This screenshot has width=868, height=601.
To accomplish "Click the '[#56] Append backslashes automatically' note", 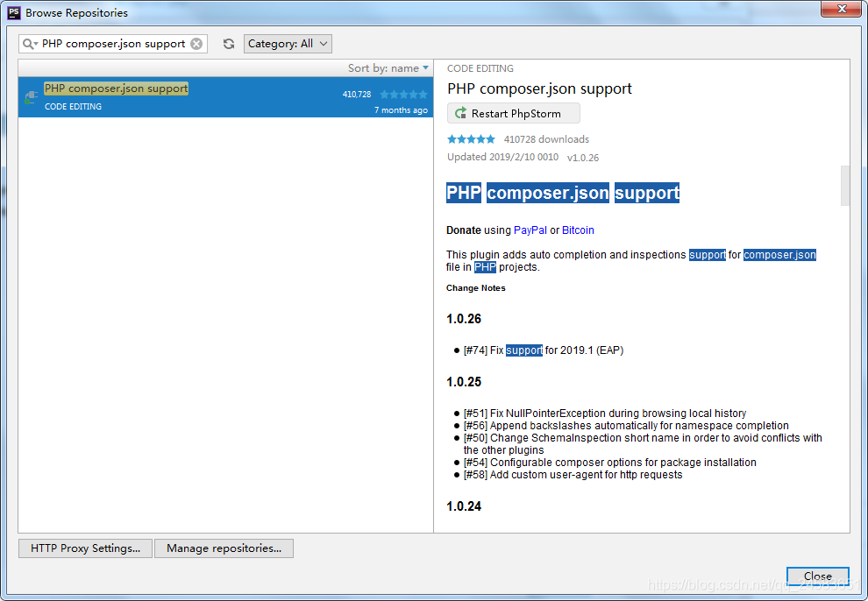I will (x=626, y=426).
